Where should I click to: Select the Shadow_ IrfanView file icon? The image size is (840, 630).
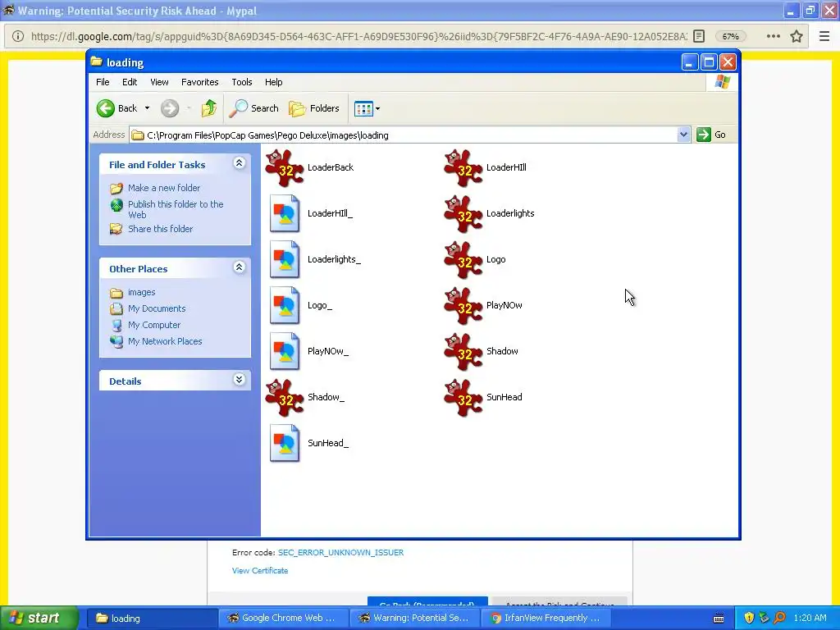point(285,398)
